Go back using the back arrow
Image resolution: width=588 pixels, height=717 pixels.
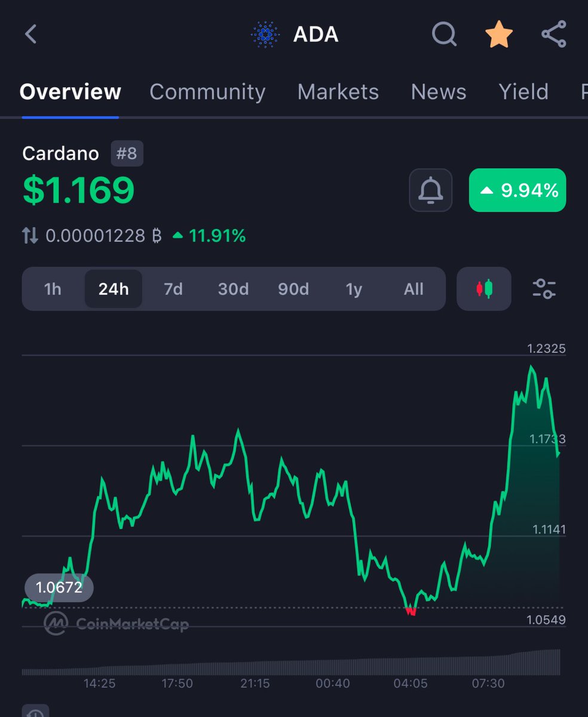(31, 34)
